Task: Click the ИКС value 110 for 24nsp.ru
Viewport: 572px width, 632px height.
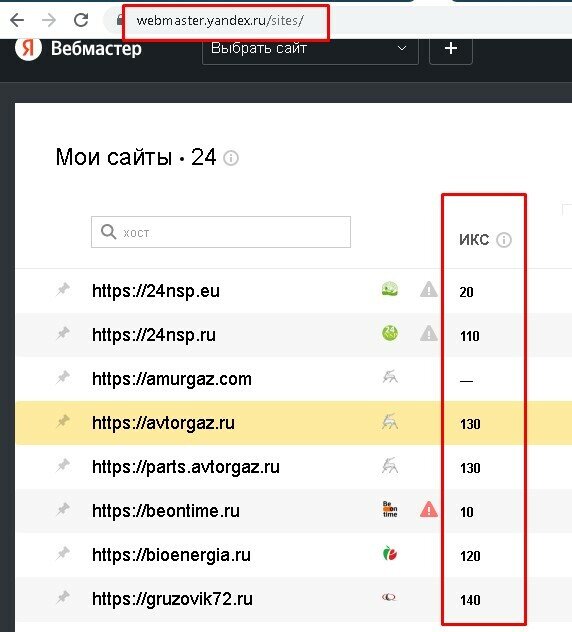Action: (470, 336)
